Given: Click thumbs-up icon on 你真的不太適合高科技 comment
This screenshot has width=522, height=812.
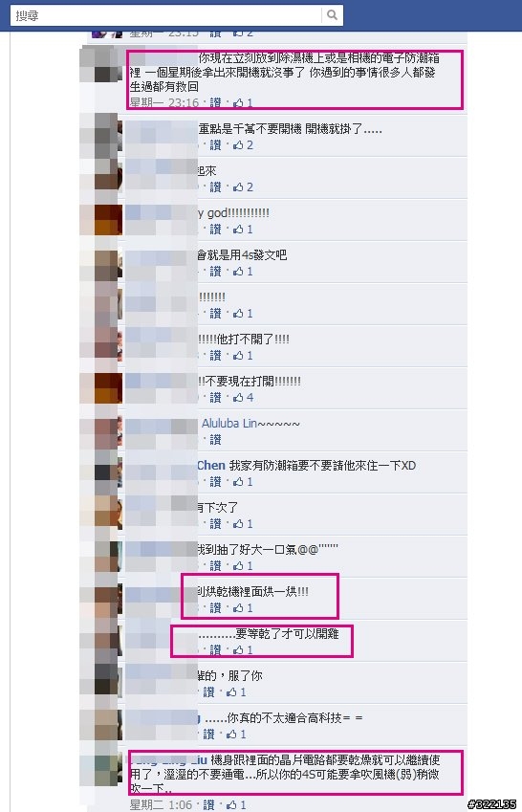Looking at the screenshot, I should point(231,735).
